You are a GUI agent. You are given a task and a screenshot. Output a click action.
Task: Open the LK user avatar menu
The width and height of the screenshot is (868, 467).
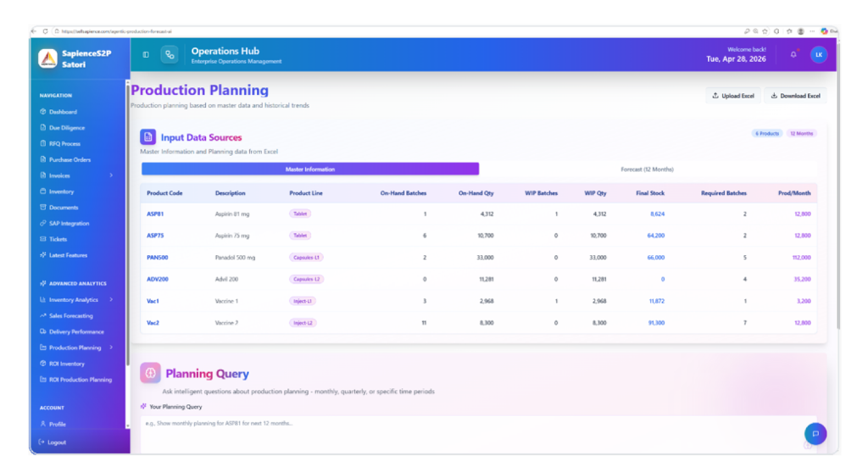(819, 55)
